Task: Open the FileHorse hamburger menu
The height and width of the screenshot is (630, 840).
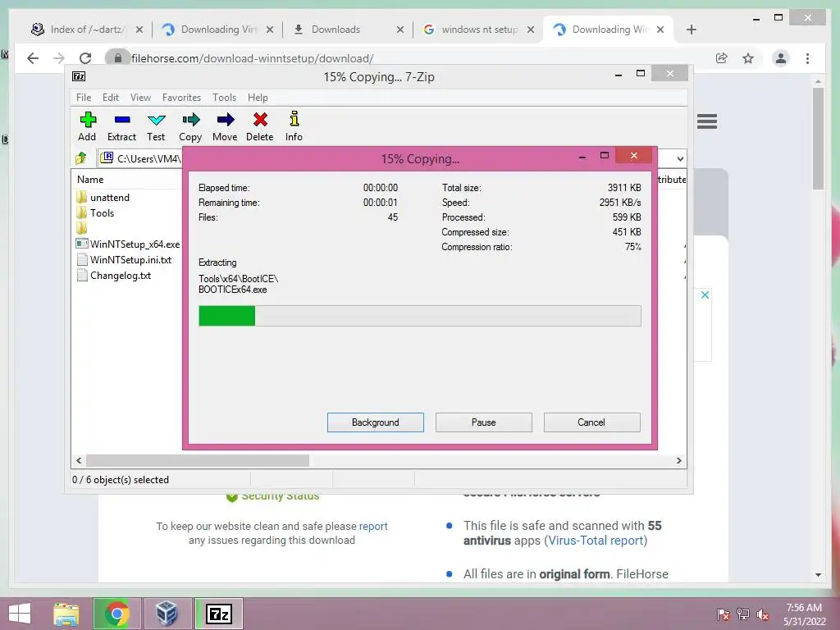Action: 707,121
